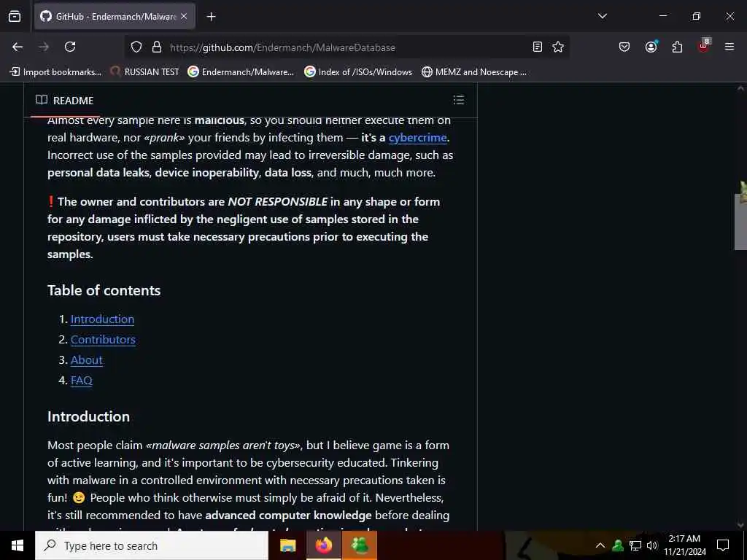Jump to FAQ in table of contents
This screenshot has height=560, width=747.
coord(82,381)
